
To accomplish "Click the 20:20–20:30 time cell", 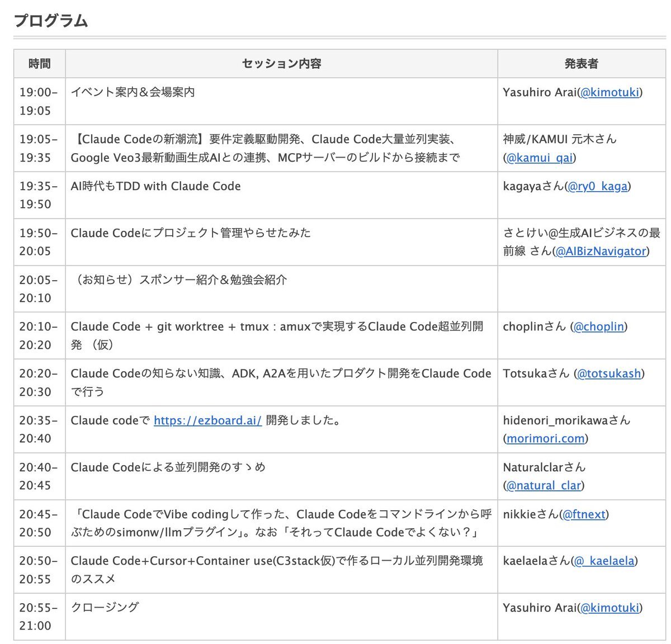I will pyautogui.click(x=40, y=382).
